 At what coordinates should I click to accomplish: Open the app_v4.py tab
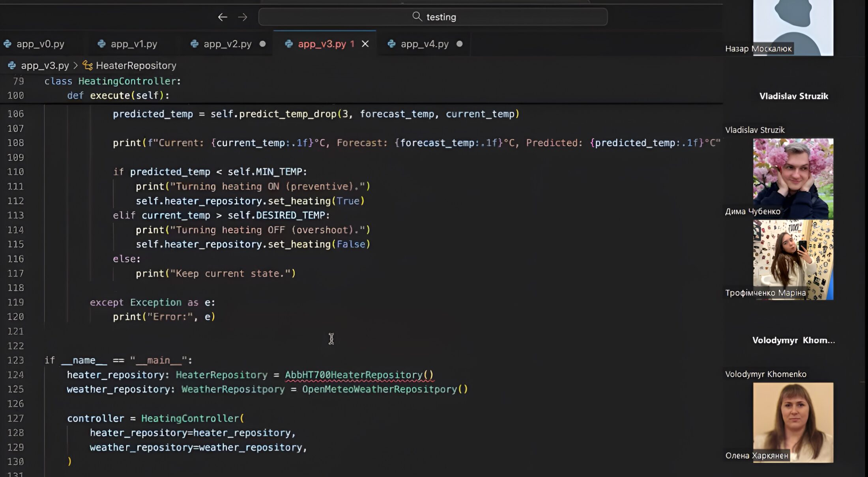(x=425, y=44)
